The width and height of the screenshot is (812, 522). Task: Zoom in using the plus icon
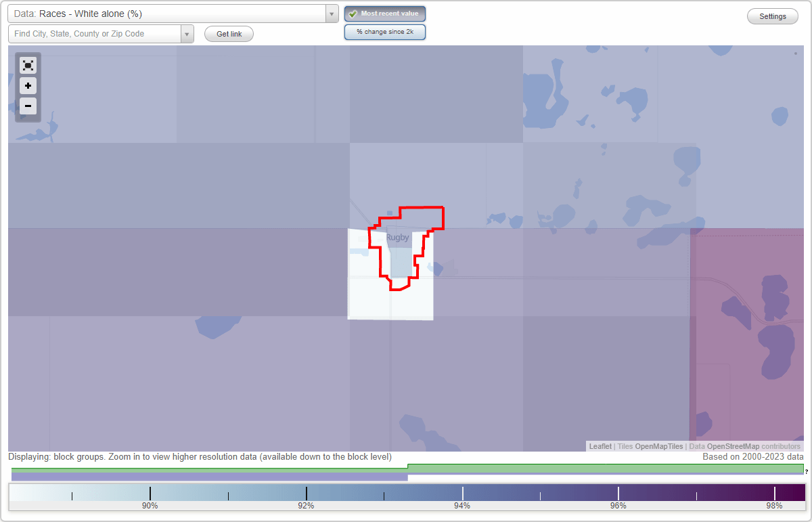pos(28,86)
